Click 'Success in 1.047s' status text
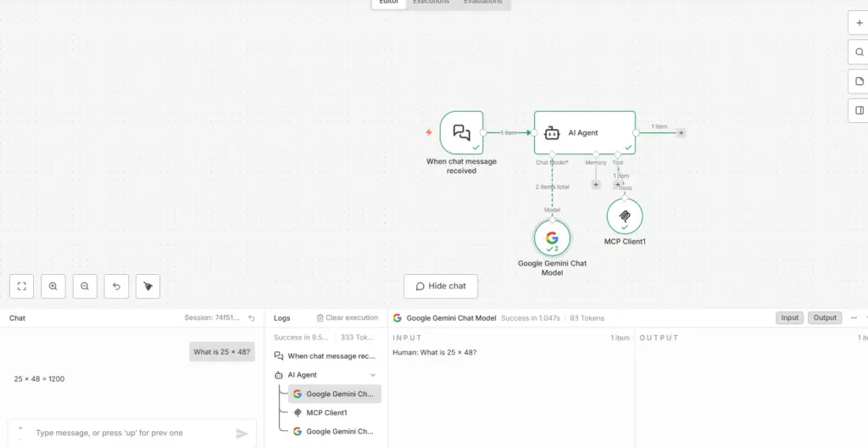The height and width of the screenshot is (448, 868). coord(531,317)
